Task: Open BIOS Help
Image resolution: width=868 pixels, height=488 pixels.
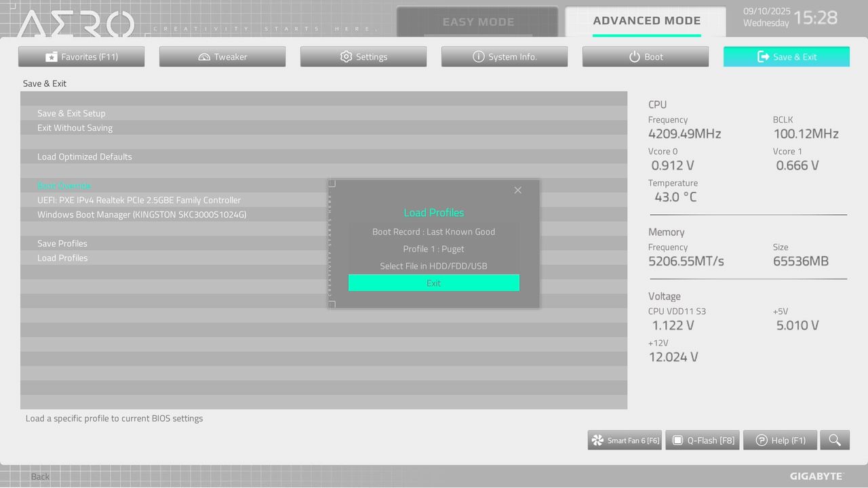Action: [x=780, y=440]
